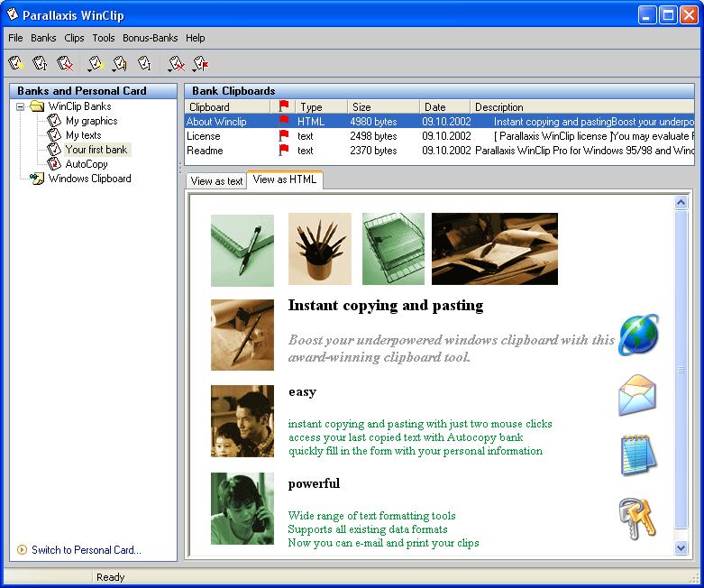Click the Bank Clipboards panel header
Image resolution: width=704 pixels, height=588 pixels.
tap(439, 91)
